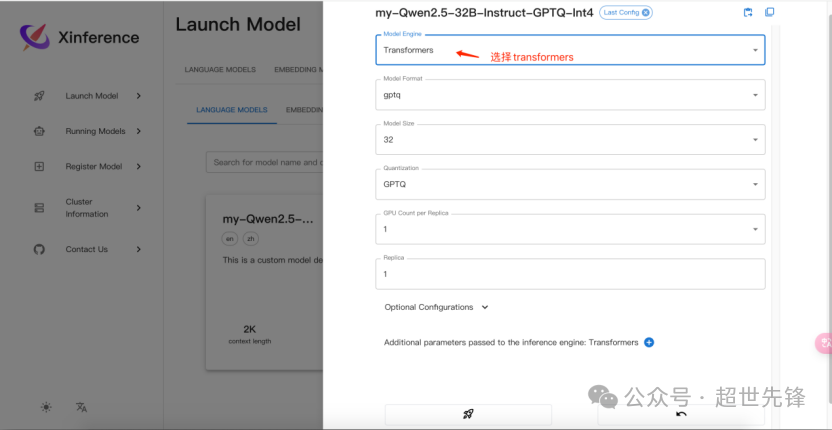832x430 pixels.
Task: Click the zh language tag
Action: [250, 239]
